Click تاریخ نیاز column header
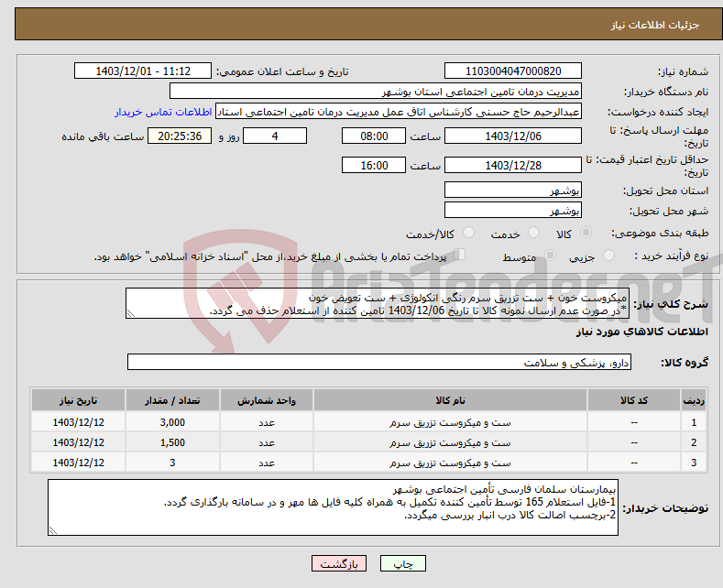The height and width of the screenshot is (588, 723). tap(79, 400)
